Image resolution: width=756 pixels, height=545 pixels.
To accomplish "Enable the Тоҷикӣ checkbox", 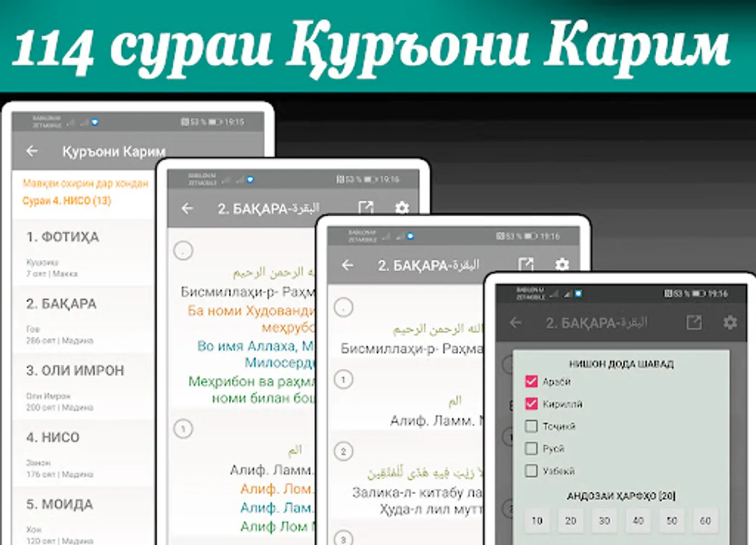I will pyautogui.click(x=531, y=426).
